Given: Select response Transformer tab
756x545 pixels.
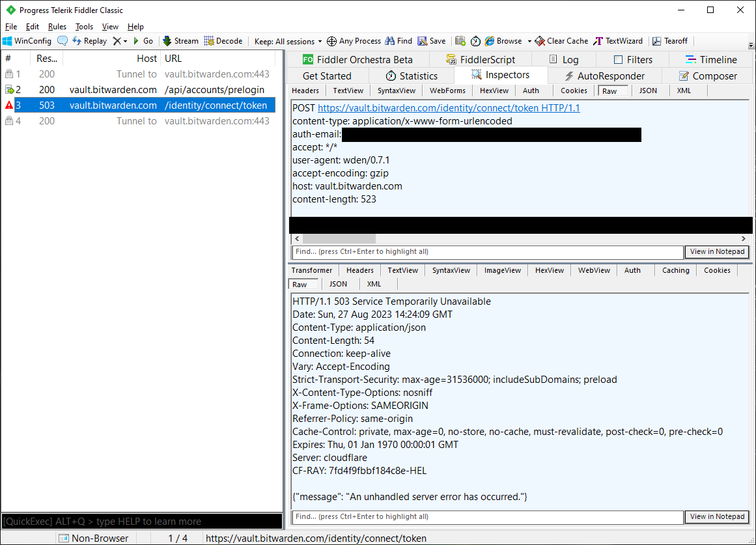Looking at the screenshot, I should pos(312,271).
